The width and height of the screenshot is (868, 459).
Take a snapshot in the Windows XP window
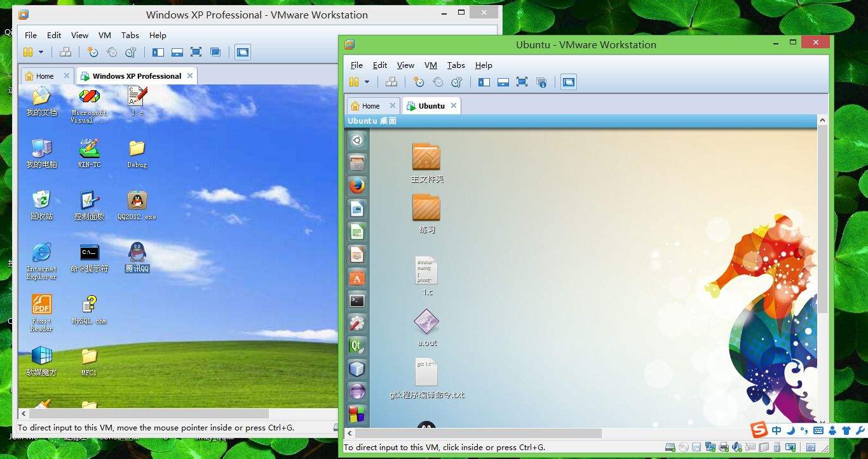click(93, 52)
